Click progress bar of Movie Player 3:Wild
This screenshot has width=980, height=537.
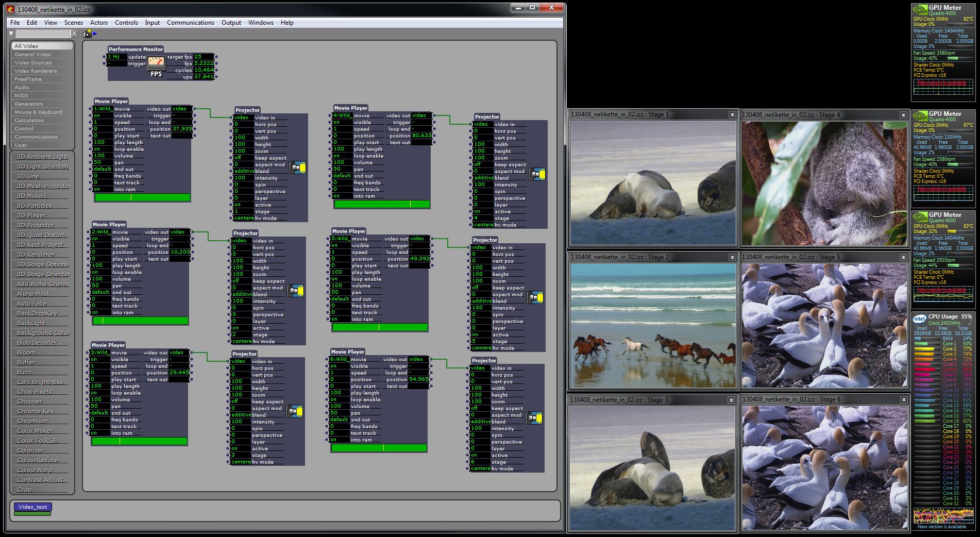[139, 441]
